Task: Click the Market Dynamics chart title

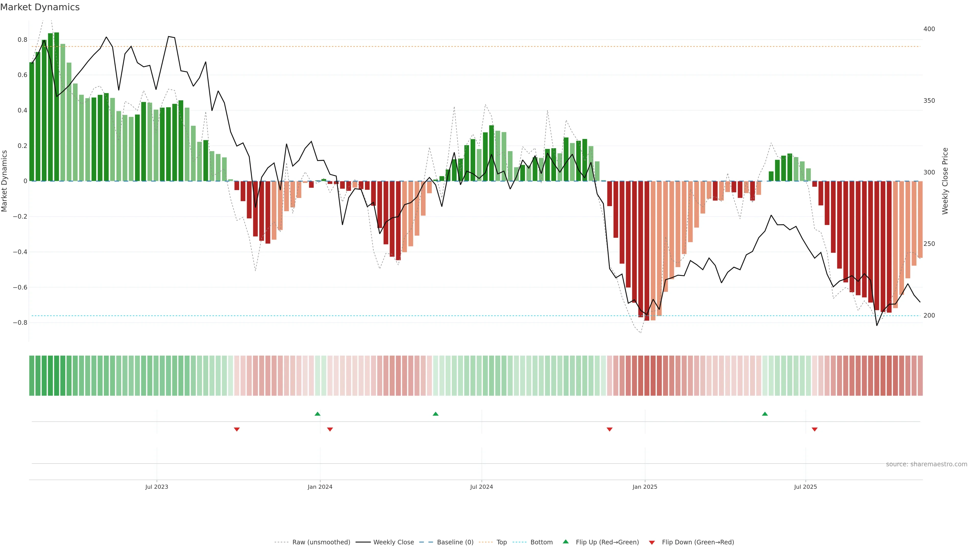Action: (40, 7)
